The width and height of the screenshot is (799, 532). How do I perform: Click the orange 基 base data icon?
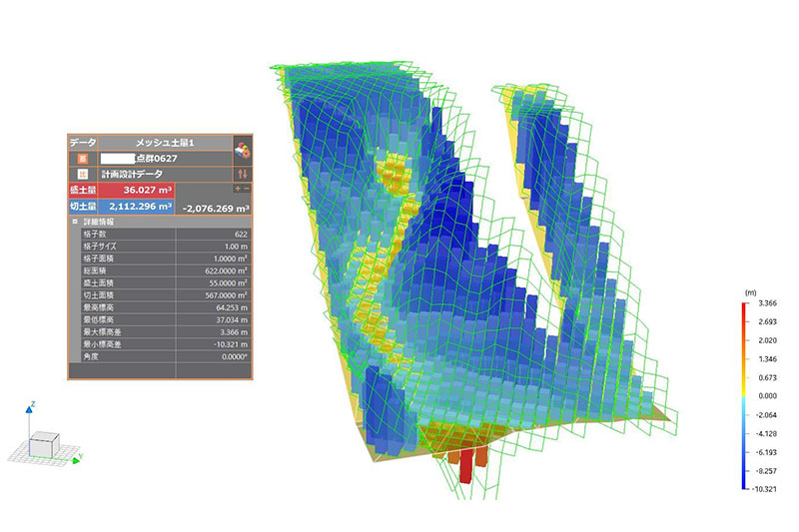pos(82,159)
